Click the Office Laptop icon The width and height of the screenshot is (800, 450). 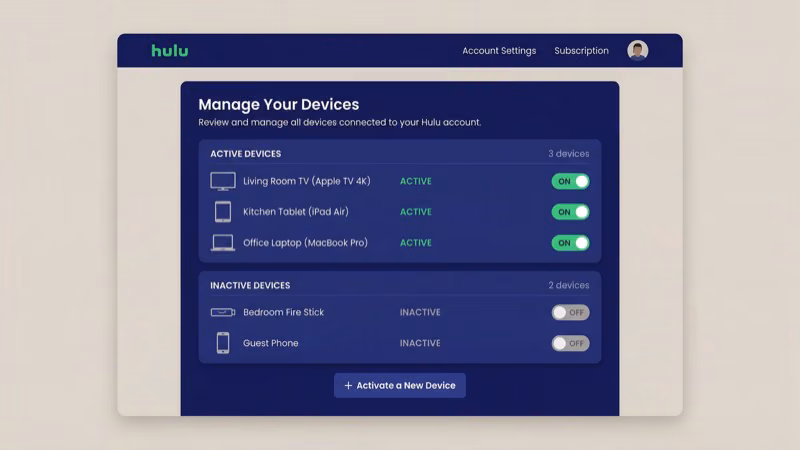[223, 243]
